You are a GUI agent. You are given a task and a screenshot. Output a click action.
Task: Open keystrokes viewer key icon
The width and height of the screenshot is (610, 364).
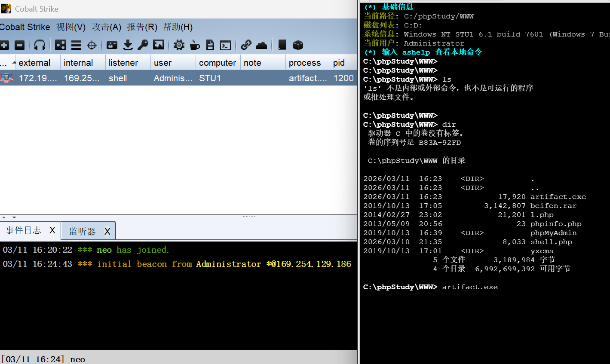click(143, 45)
